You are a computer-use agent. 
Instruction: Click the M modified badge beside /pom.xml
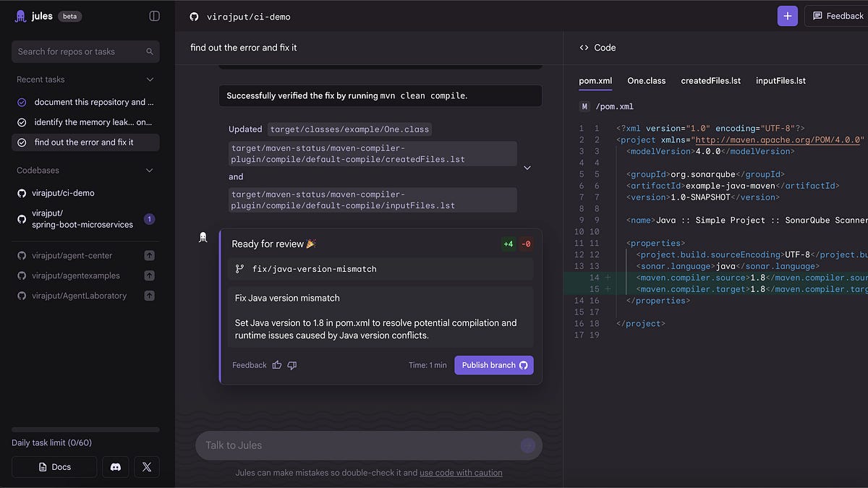584,106
